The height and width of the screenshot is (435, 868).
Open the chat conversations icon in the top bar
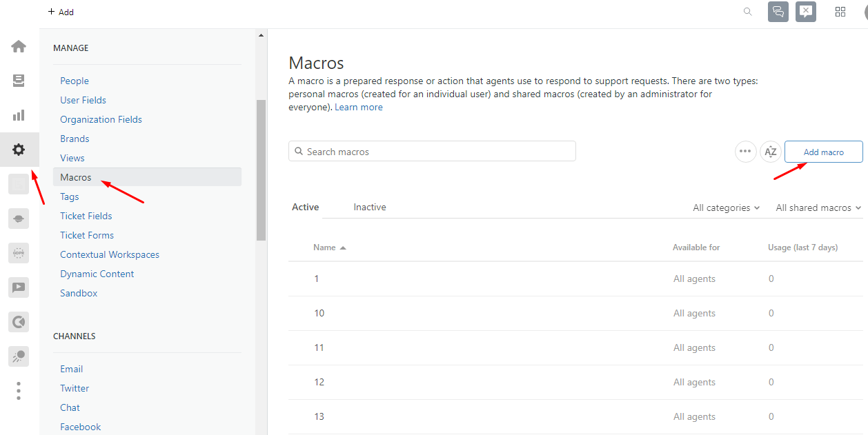tap(778, 12)
